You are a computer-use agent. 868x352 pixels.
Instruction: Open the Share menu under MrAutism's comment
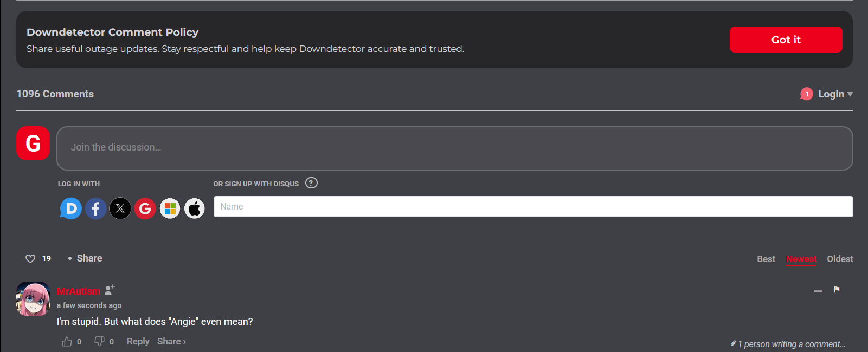click(x=171, y=341)
